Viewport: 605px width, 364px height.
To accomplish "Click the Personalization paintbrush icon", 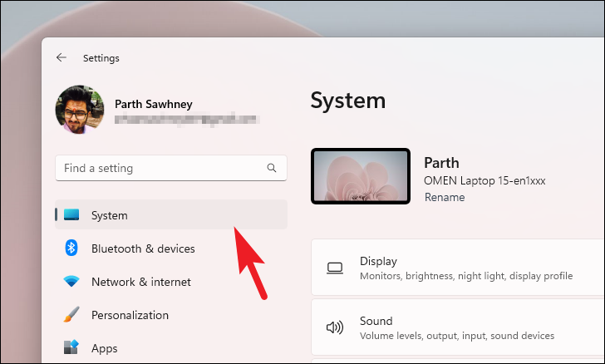I will tap(71, 315).
